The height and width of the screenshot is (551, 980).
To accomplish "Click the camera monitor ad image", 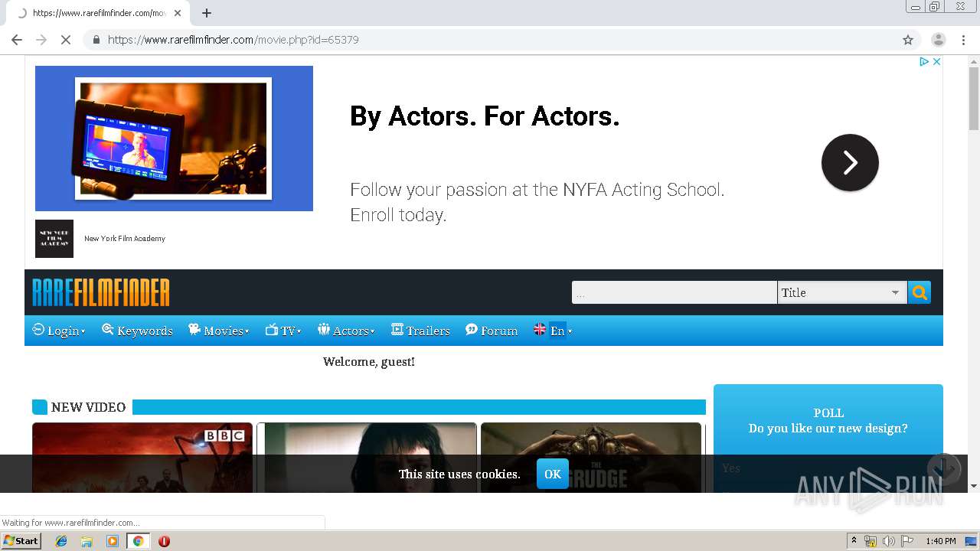I will (x=174, y=139).
